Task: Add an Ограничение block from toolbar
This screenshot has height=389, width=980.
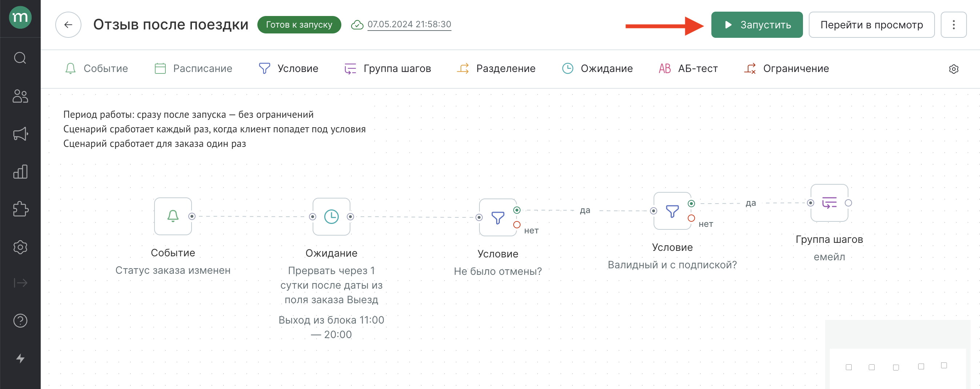Action: 786,68
